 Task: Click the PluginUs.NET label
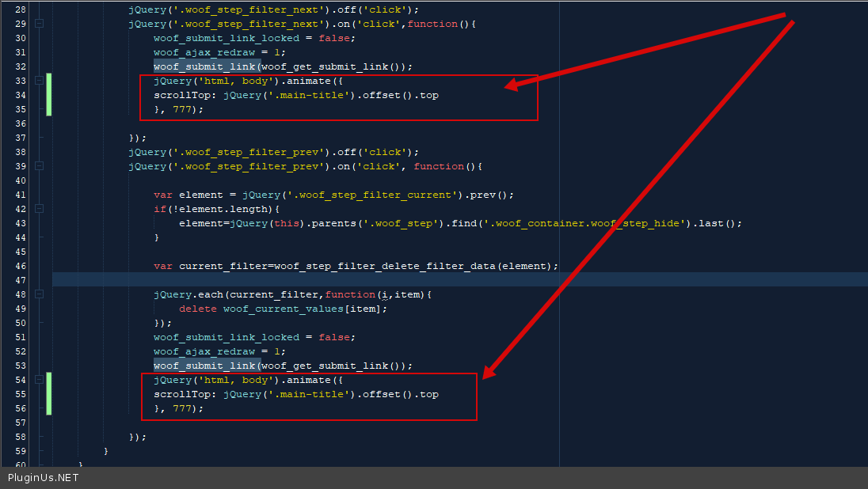point(44,478)
